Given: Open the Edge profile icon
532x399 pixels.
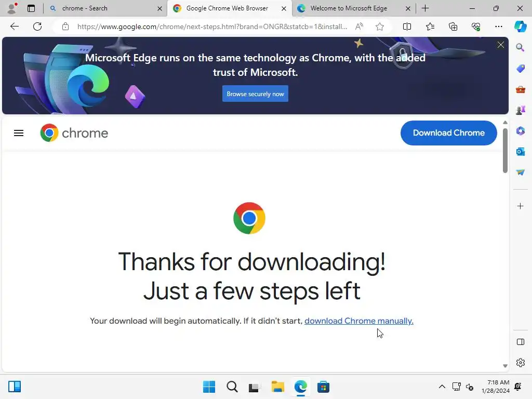Looking at the screenshot, I should (x=12, y=8).
